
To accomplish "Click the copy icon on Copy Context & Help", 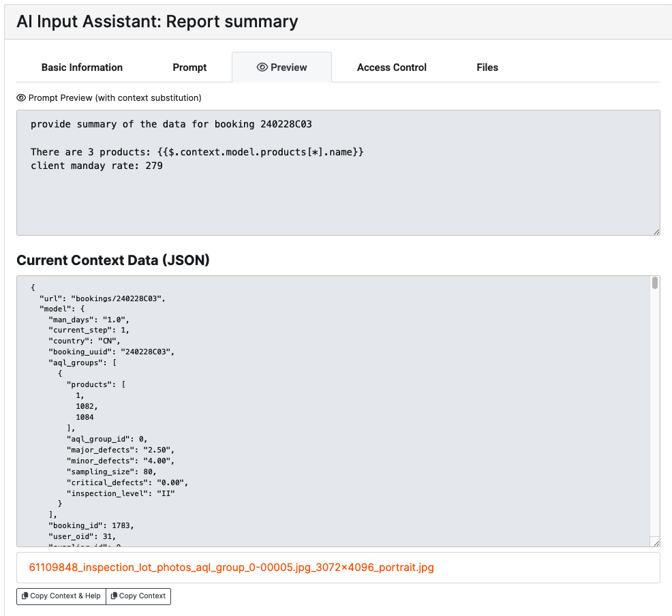I will click(25, 596).
